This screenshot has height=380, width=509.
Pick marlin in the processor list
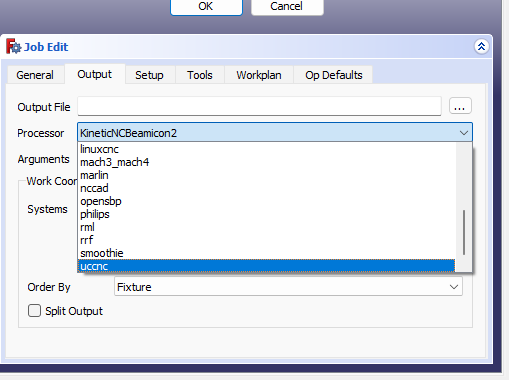[266, 175]
